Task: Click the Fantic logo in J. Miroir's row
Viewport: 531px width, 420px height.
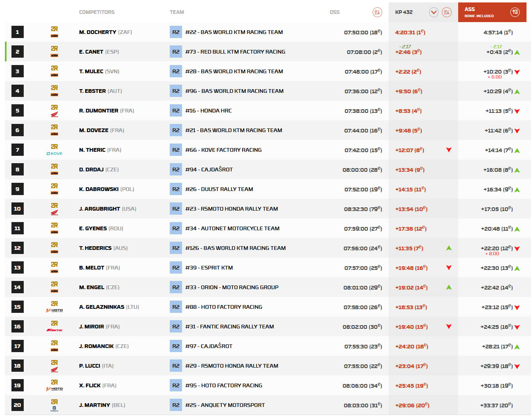Action: tap(54, 330)
